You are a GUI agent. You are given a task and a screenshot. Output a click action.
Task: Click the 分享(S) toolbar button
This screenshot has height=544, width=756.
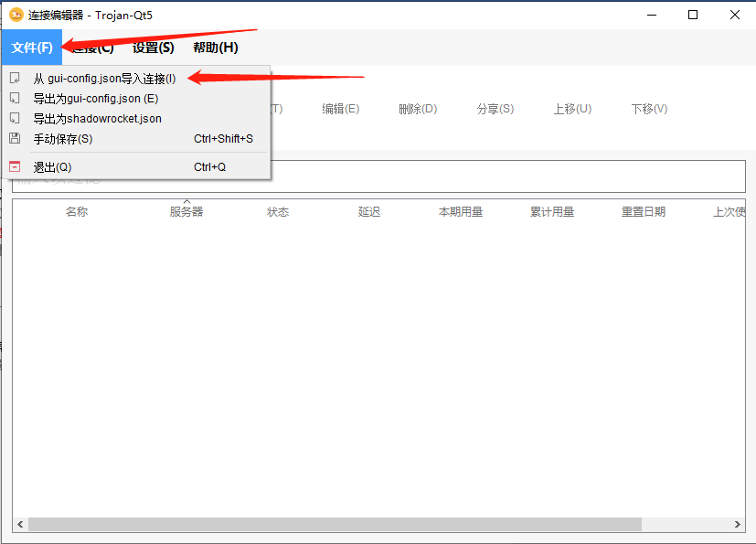tap(495, 109)
